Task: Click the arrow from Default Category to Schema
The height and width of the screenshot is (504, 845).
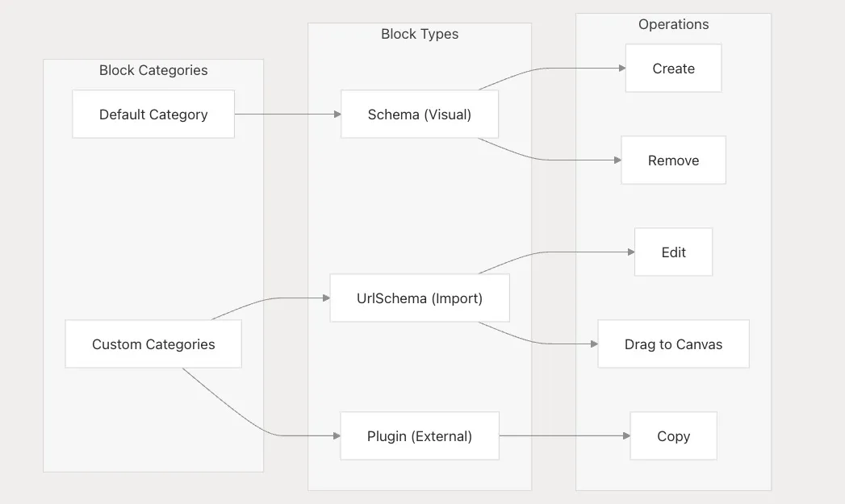Action: tap(287, 115)
